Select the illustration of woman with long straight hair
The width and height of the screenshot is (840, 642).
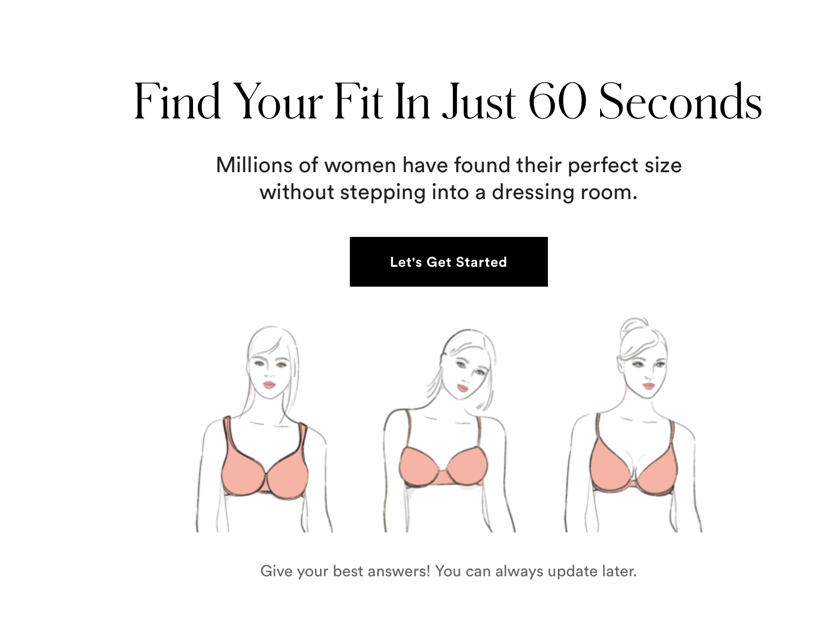tap(264, 429)
